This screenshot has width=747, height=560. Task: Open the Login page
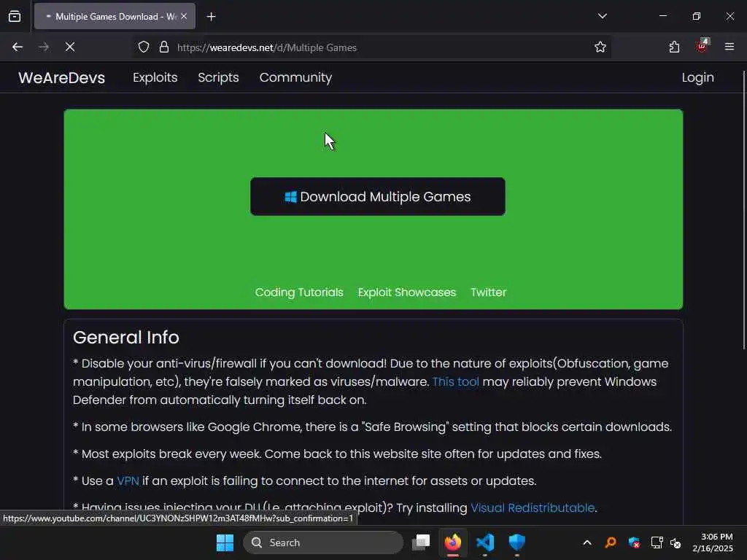(x=697, y=77)
